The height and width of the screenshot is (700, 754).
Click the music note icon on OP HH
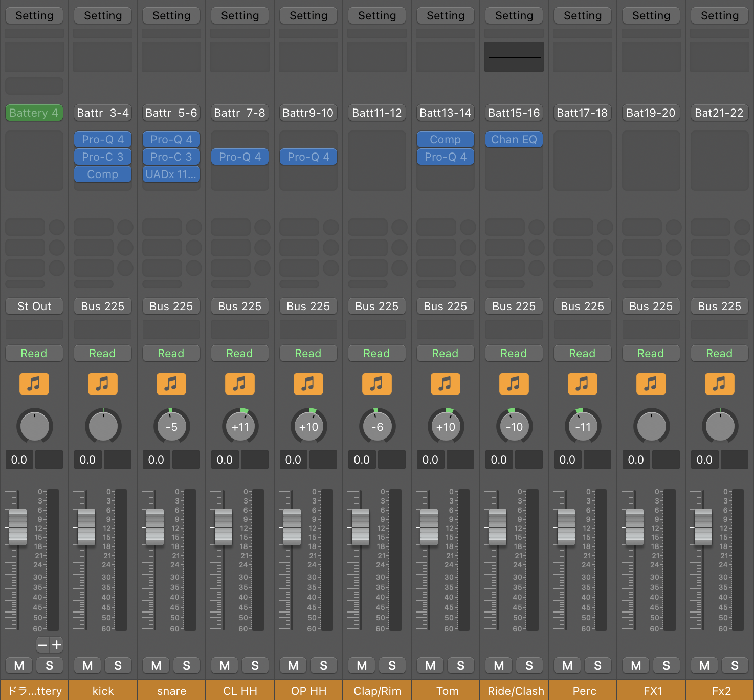308,383
